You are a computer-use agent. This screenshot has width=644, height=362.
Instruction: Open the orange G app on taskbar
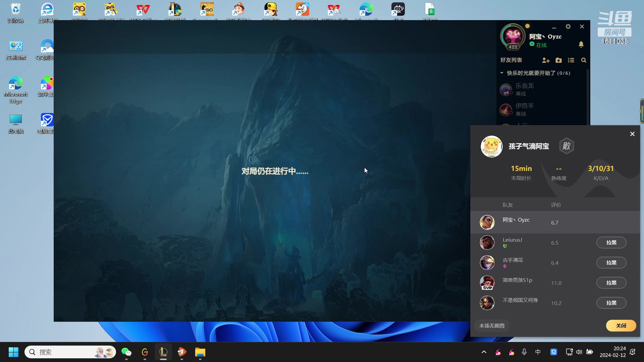145,352
